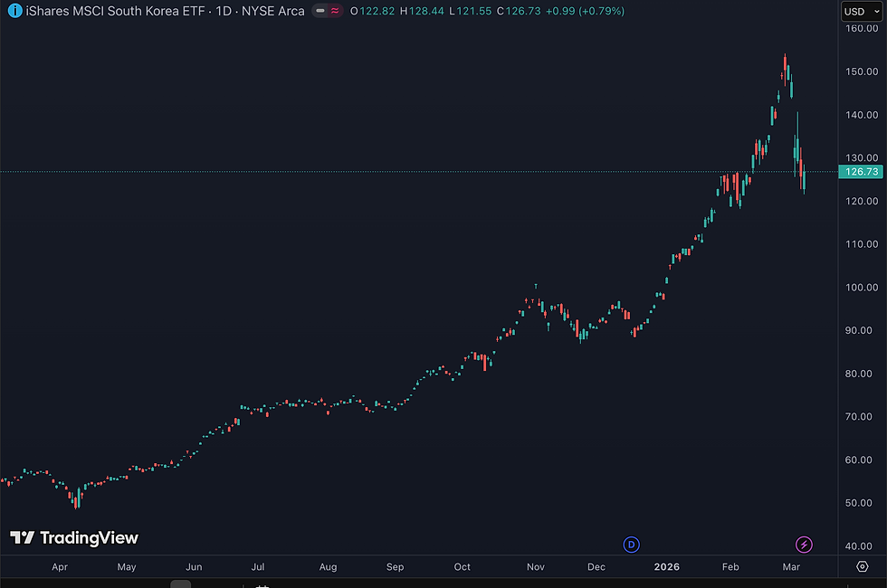Viewport: 887px width, 588px height.
Task: Open chart settings hexagon gear icon
Action: click(862, 566)
